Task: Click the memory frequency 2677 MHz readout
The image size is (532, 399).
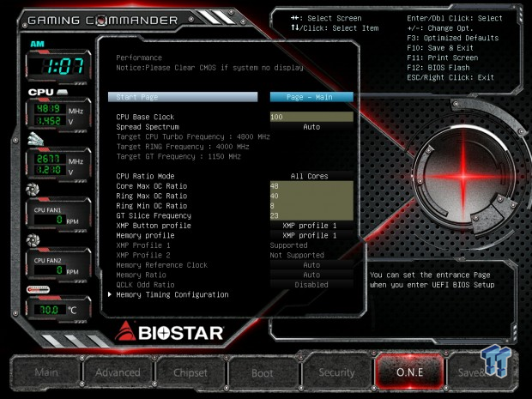Action: [49, 159]
